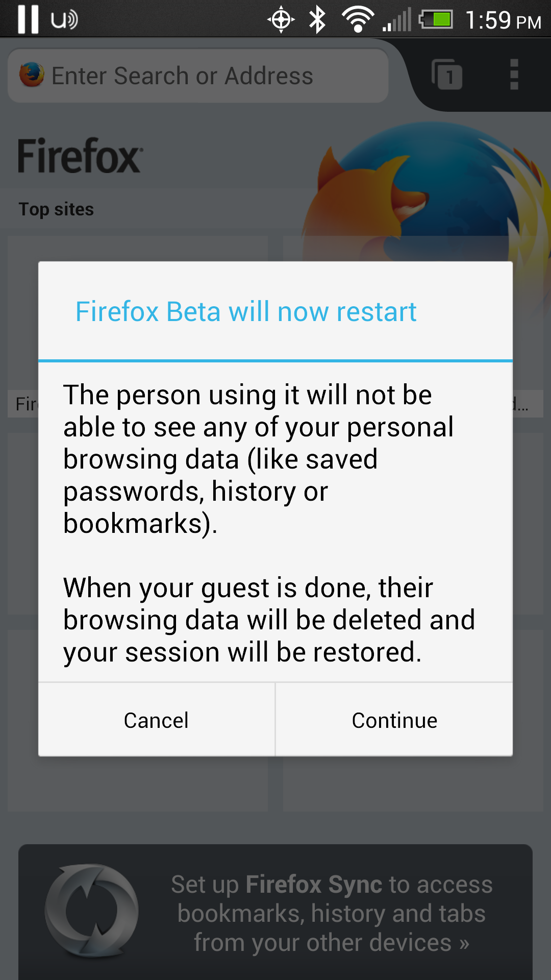
Task: Tap the Bluetooth status icon
Action: pyautogui.click(x=317, y=19)
